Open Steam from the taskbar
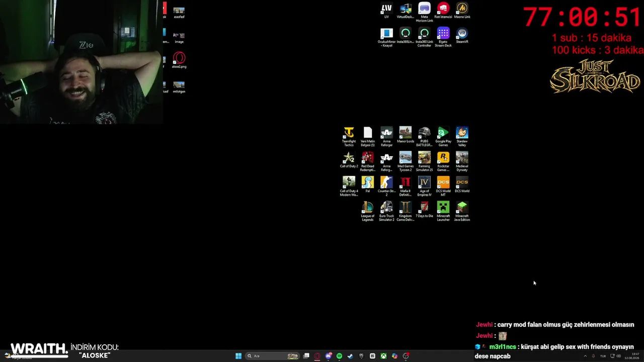The width and height of the screenshot is (644, 362). [x=350, y=356]
